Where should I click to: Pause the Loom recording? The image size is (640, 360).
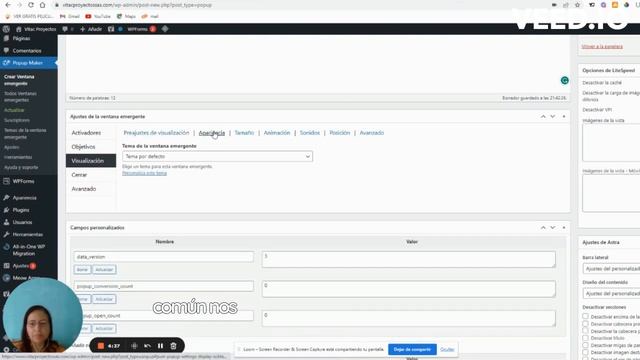(x=160, y=346)
